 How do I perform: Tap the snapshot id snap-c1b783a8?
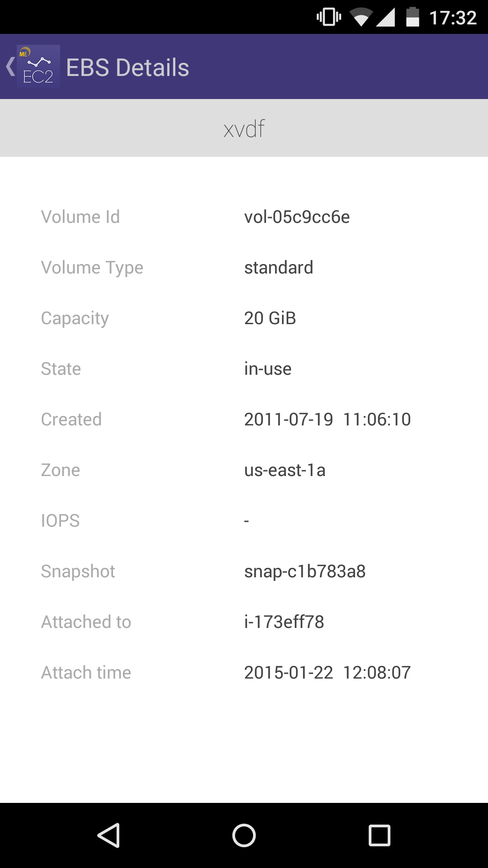tap(305, 571)
